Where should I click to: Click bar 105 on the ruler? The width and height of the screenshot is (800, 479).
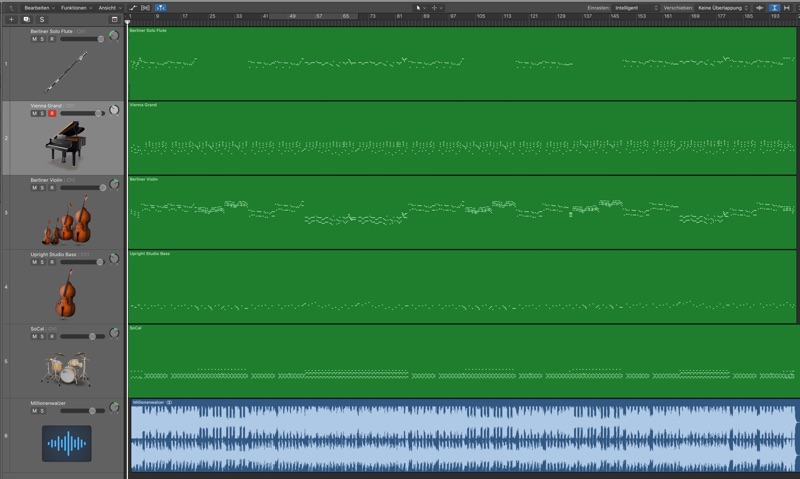click(481, 16)
